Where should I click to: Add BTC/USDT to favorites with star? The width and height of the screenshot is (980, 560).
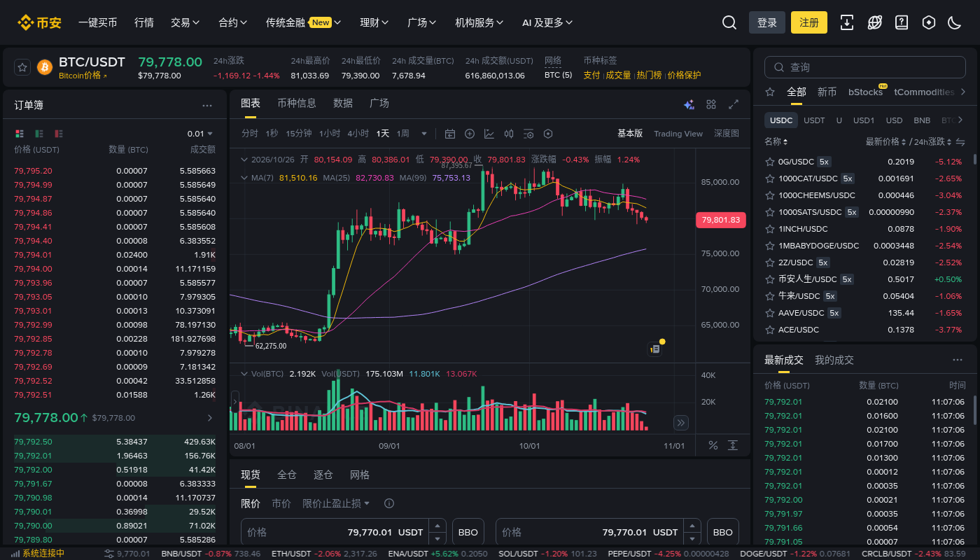[22, 67]
